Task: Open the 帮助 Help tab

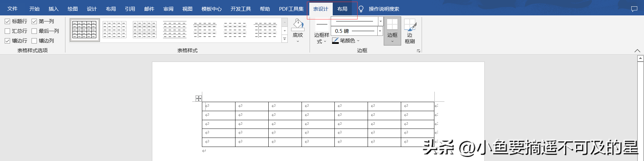Action: point(265,9)
